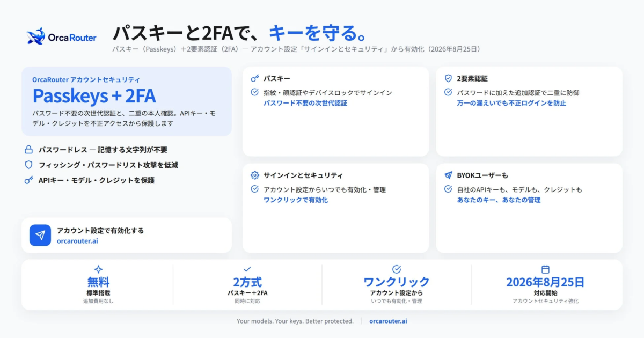The image size is (644, 338).
Task: Click the check-circle icon above ワンクリック
Action: click(397, 269)
